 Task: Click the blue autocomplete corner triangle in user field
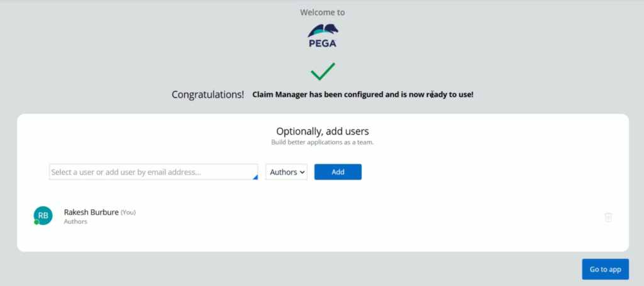click(255, 177)
